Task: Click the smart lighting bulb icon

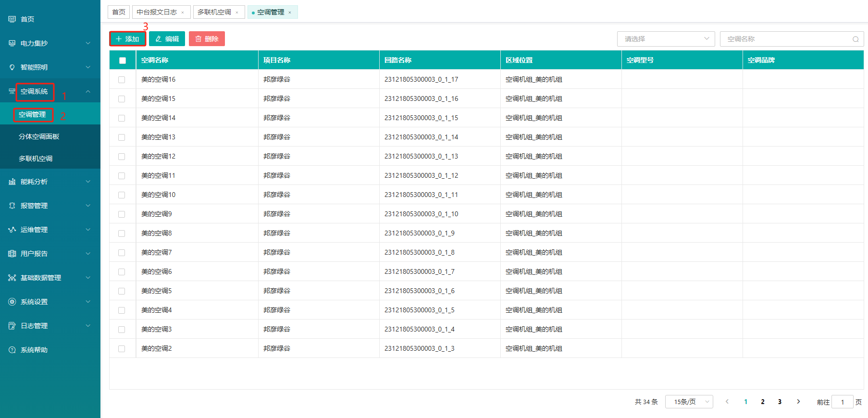Action: coord(12,67)
